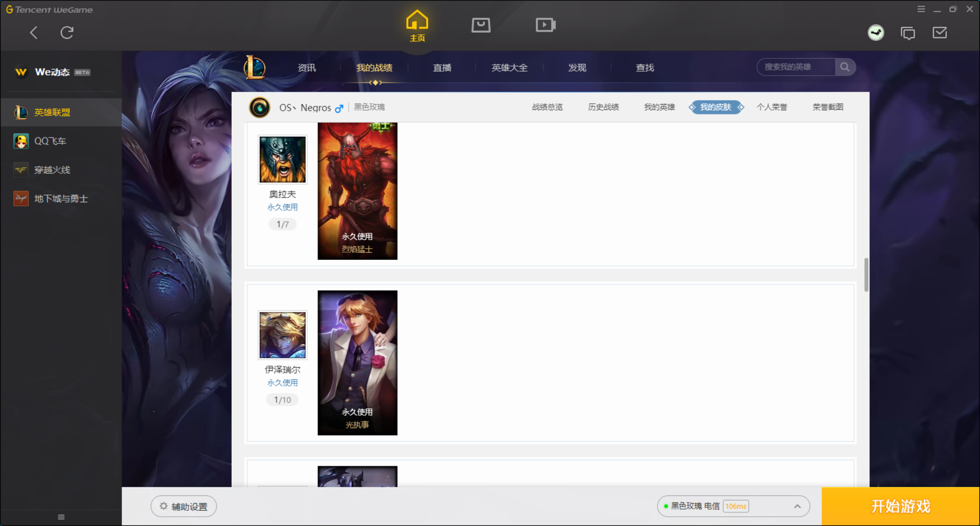Click the 黑色玫瑰 server label
980x526 pixels.
tap(370, 107)
